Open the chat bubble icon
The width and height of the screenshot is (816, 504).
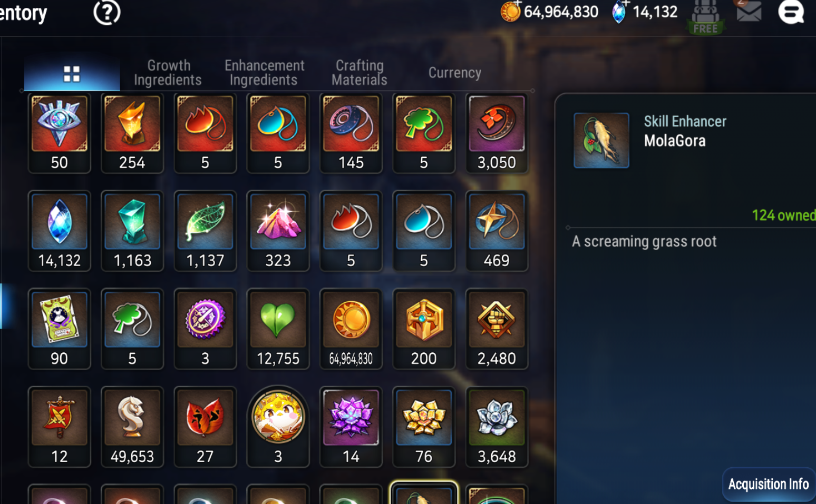click(x=791, y=12)
